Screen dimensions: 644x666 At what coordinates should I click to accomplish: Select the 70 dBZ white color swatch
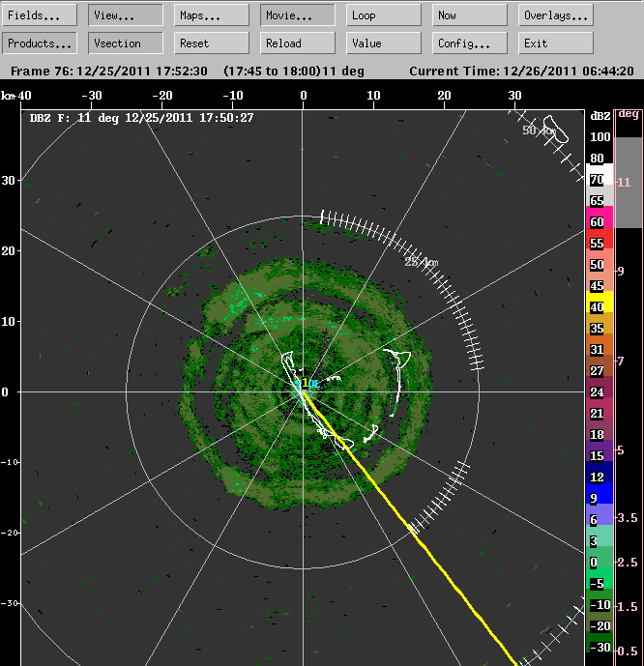[600, 174]
